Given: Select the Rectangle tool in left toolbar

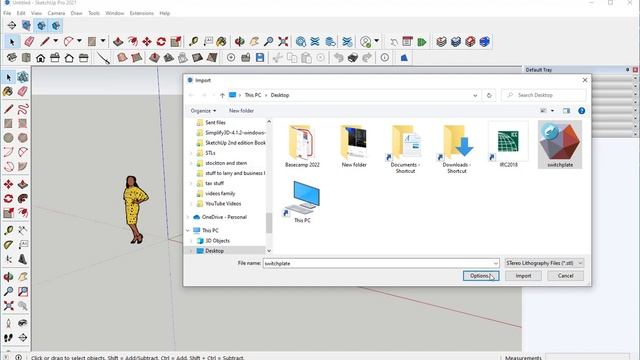Looking at the screenshot, I should (x=8, y=123).
